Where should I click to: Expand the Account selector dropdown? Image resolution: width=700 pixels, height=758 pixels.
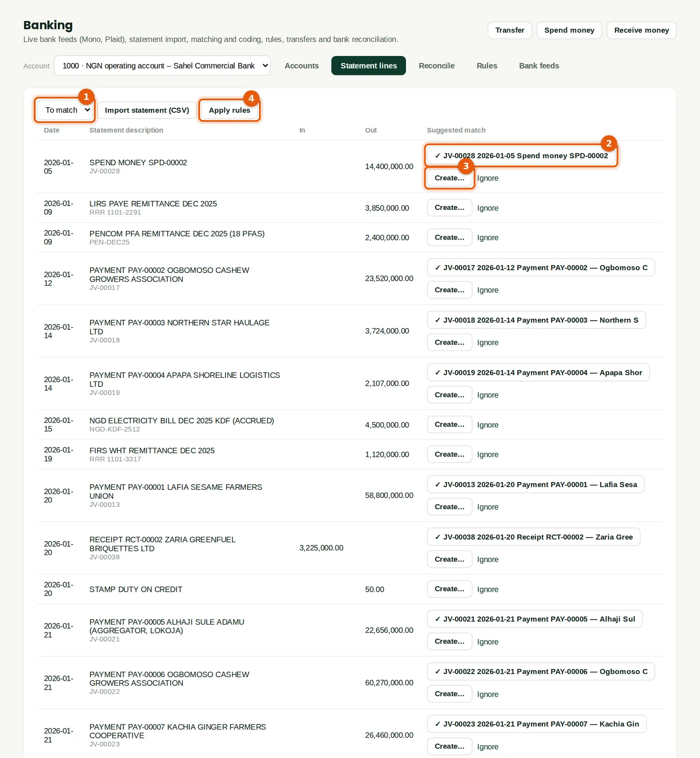pyautogui.click(x=162, y=66)
